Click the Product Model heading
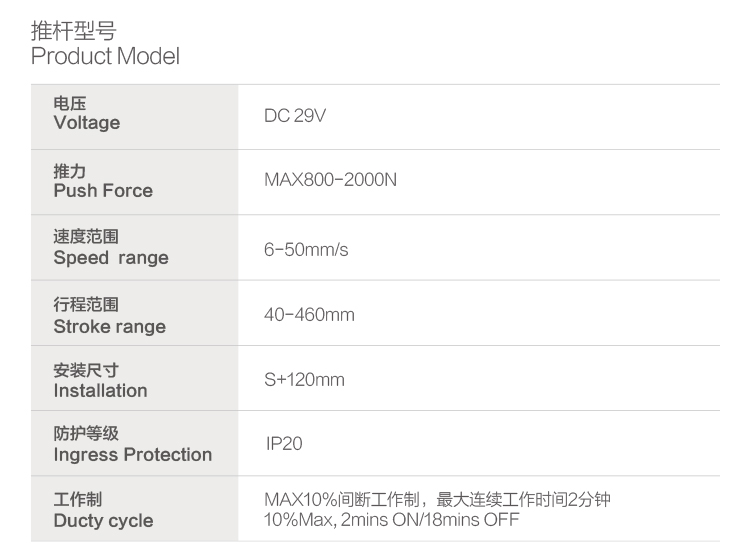Screen dimensions: 750x560 click(x=105, y=57)
